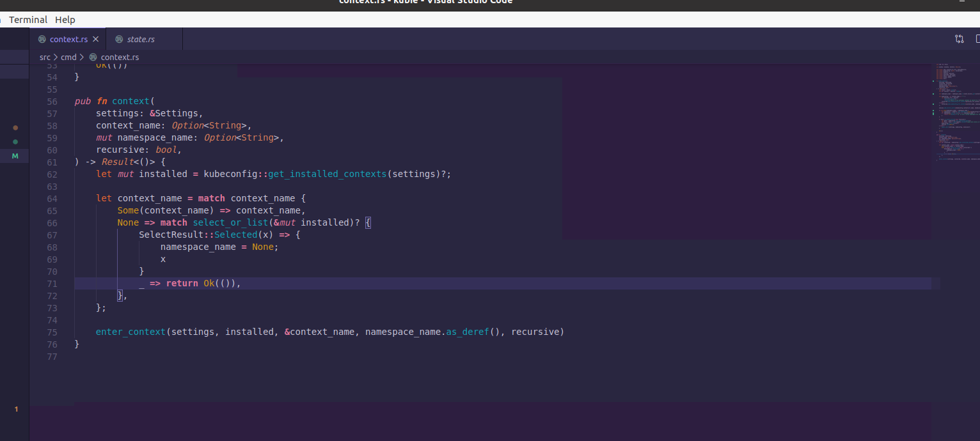Click the enter_context function call
This screenshot has height=441, width=980.
coord(130,332)
